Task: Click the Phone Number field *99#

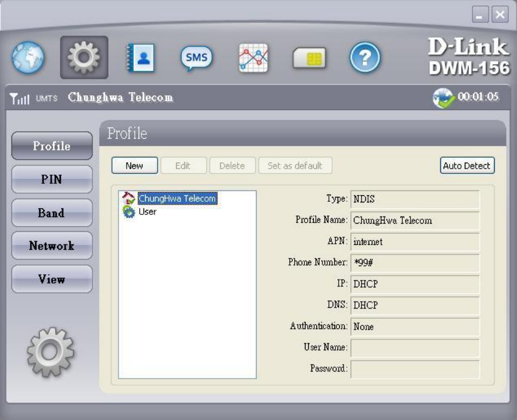Action: coord(415,263)
